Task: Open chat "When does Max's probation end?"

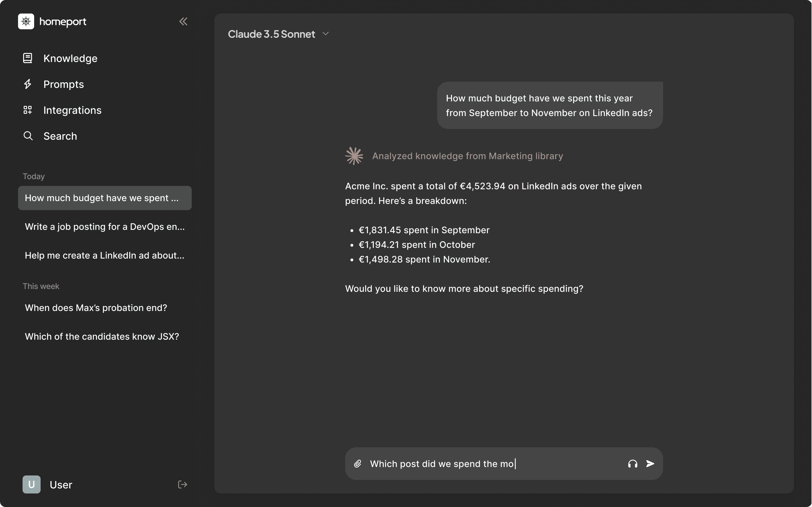Action: click(96, 308)
